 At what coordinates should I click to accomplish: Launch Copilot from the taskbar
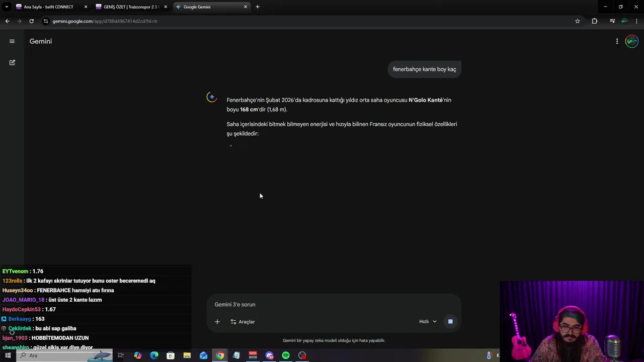(137, 355)
